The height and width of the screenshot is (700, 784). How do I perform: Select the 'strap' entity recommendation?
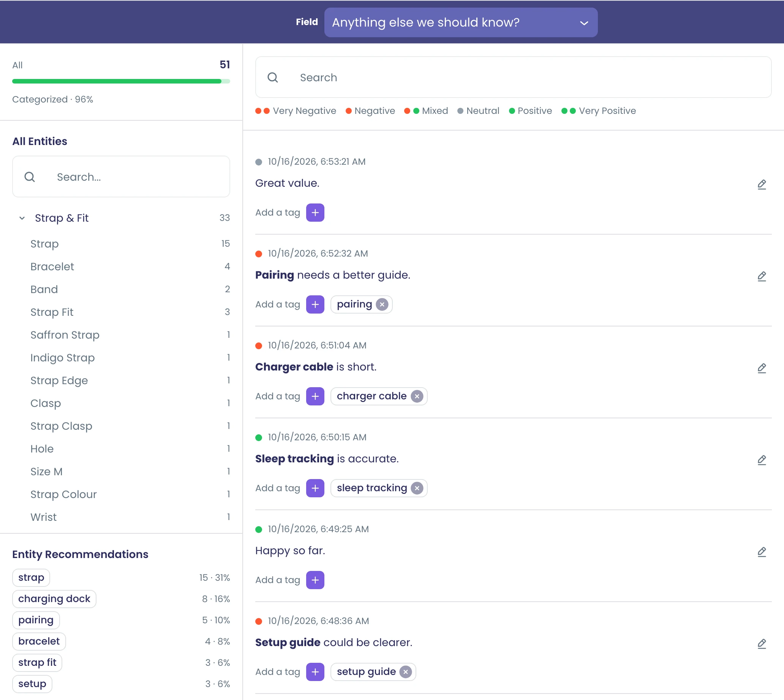click(31, 578)
